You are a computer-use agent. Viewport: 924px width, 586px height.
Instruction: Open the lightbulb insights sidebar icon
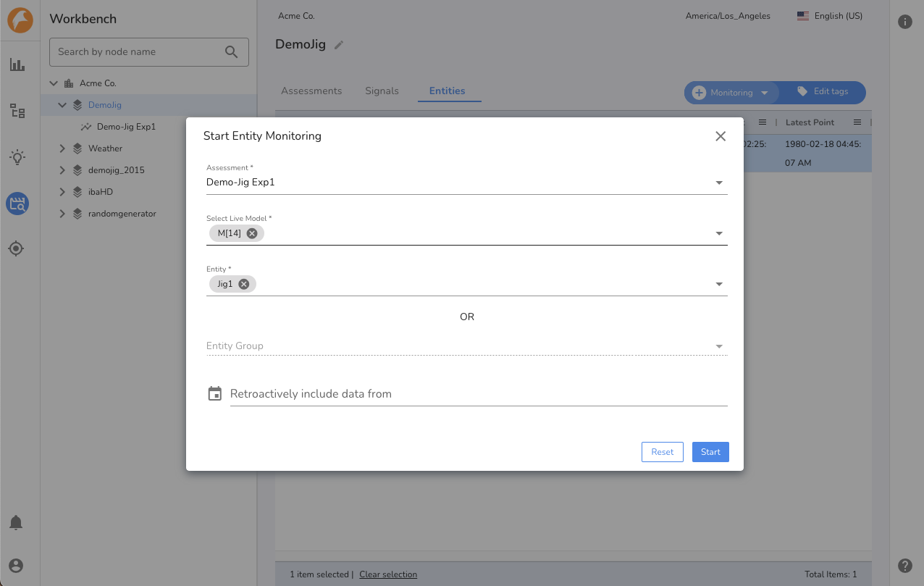17,157
